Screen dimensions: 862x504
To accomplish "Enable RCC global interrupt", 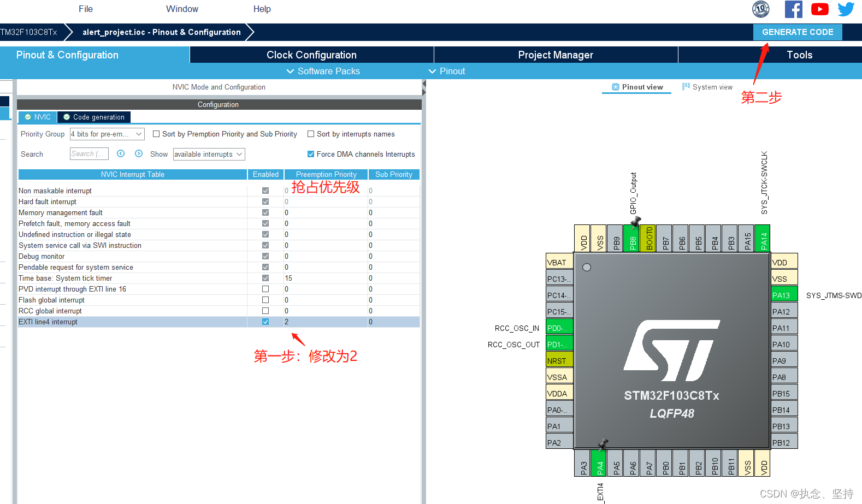I will [265, 311].
